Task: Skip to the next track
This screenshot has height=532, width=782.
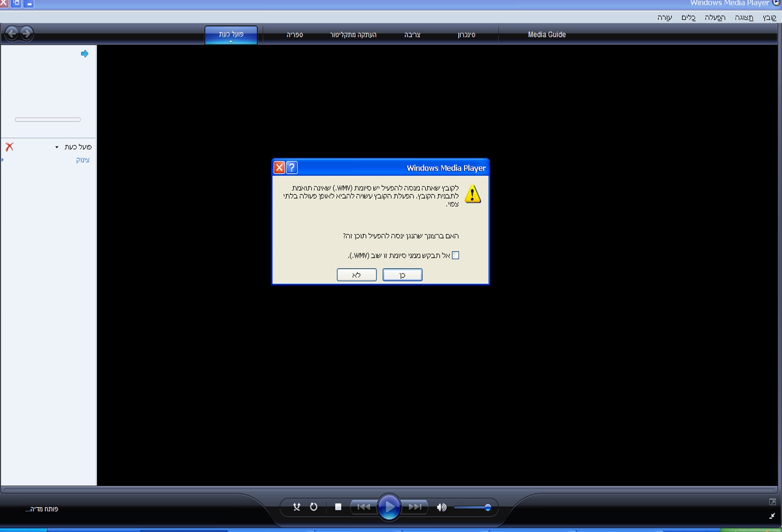Action: 415,507
